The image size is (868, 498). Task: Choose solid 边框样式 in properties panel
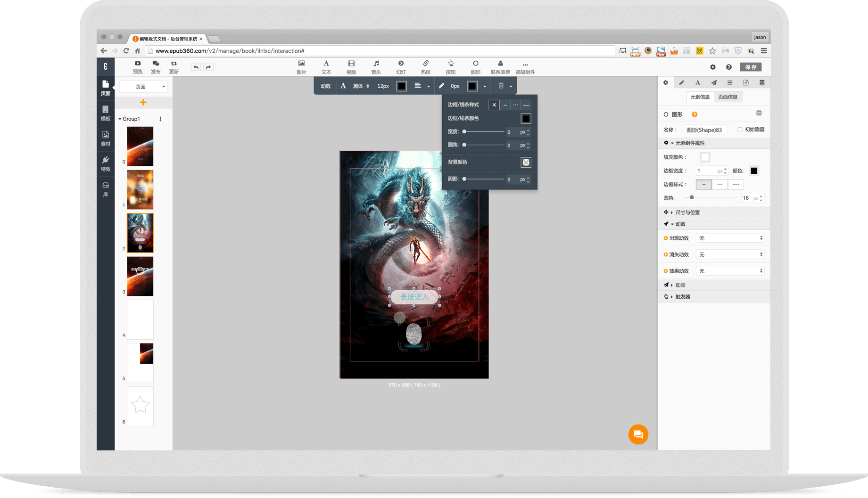[x=704, y=185]
